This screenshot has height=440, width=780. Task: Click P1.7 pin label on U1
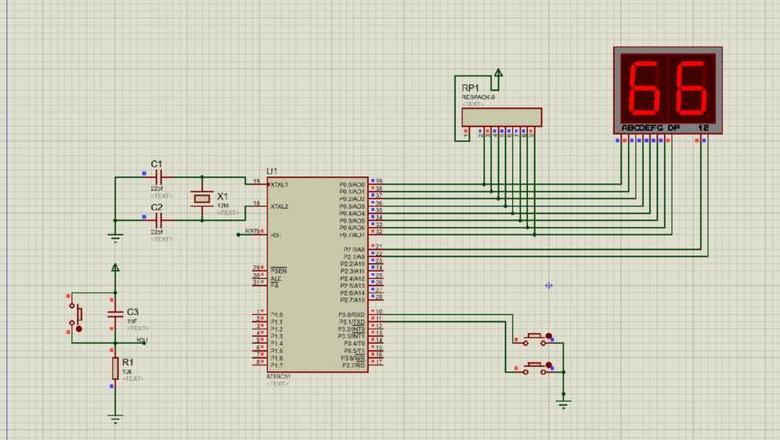click(x=277, y=365)
